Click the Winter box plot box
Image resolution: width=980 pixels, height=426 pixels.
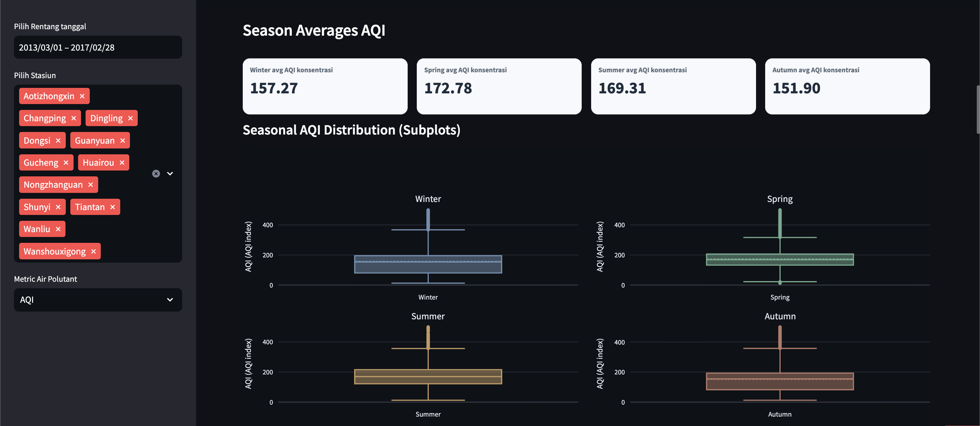(x=428, y=264)
